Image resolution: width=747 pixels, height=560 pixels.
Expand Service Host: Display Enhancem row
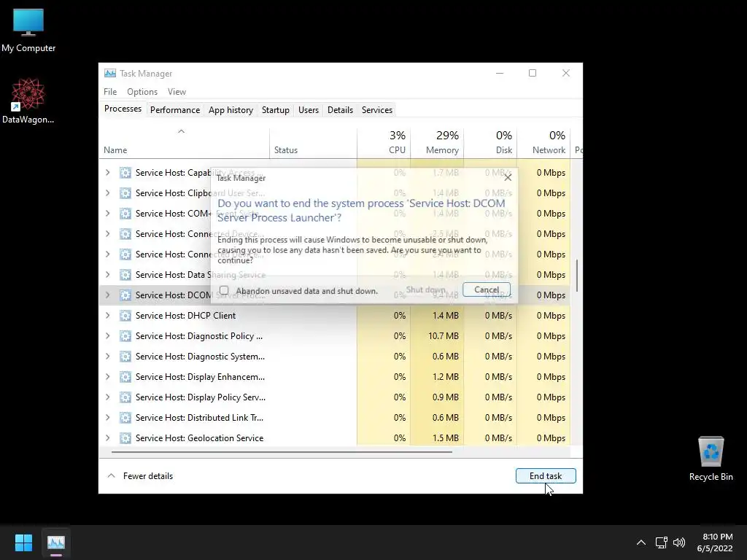pos(108,377)
